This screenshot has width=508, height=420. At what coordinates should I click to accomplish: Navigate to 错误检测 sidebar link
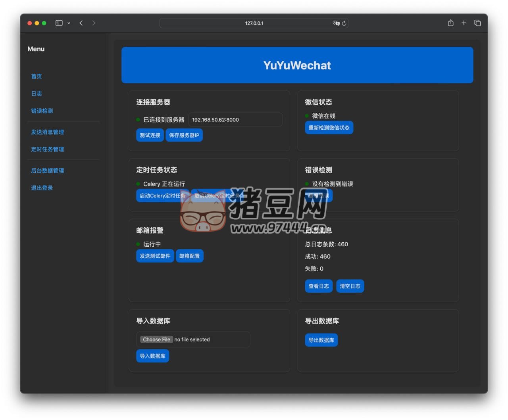coord(42,111)
